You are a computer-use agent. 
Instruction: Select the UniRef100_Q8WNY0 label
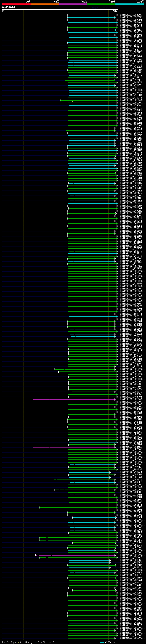[131, 414]
